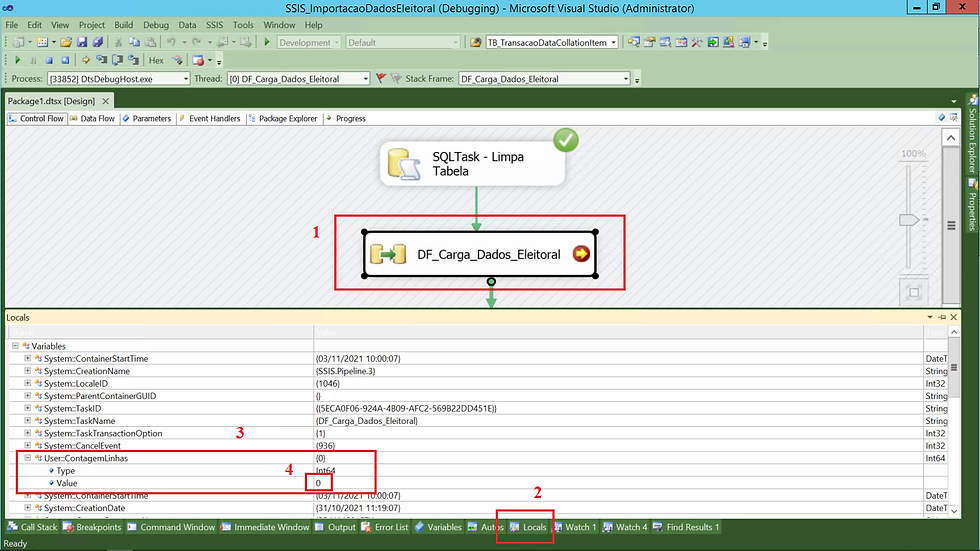This screenshot has height=551, width=980.
Task: Click the Stop Debugging square icon
Action: (x=49, y=61)
